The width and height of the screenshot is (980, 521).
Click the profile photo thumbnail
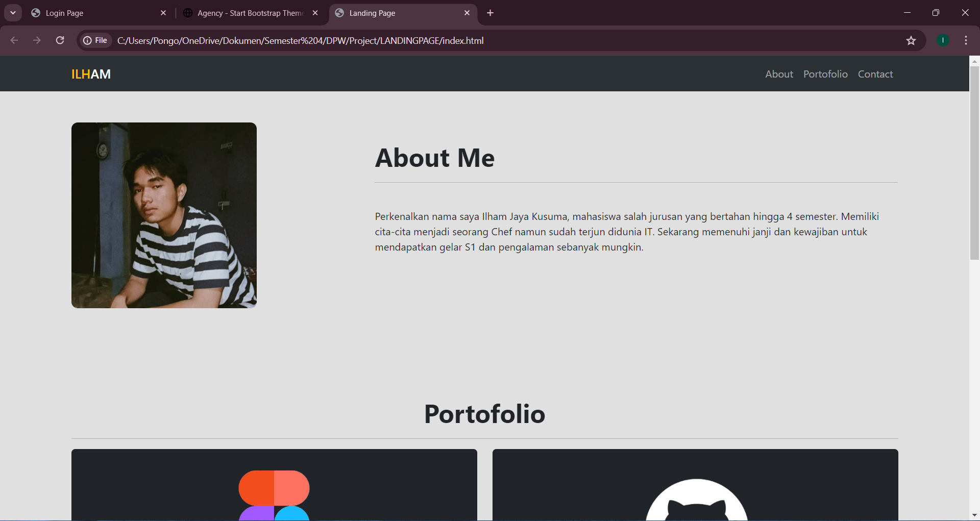point(164,215)
